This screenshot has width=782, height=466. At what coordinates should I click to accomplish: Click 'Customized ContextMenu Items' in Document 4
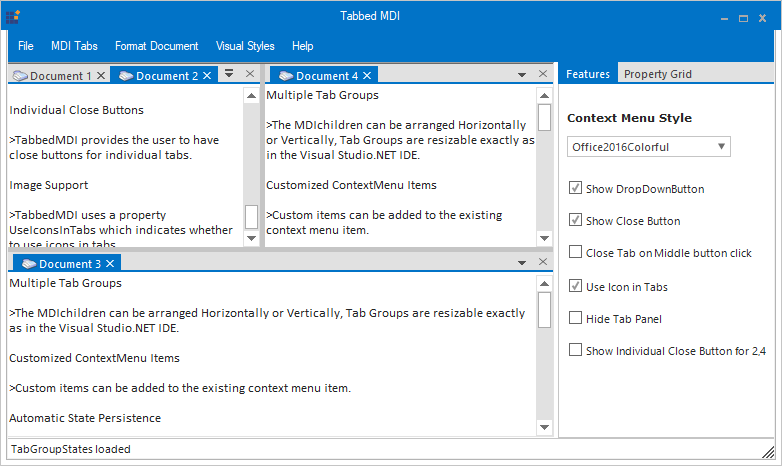click(351, 185)
